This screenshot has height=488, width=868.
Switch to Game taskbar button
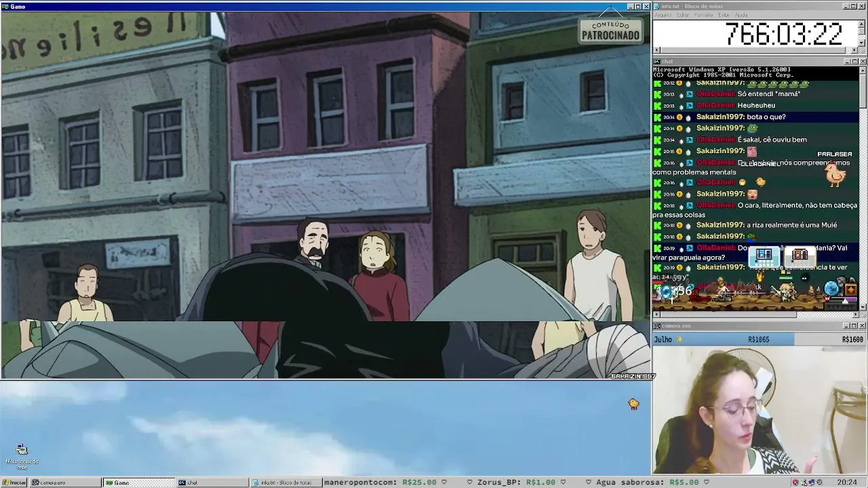pyautogui.click(x=138, y=483)
